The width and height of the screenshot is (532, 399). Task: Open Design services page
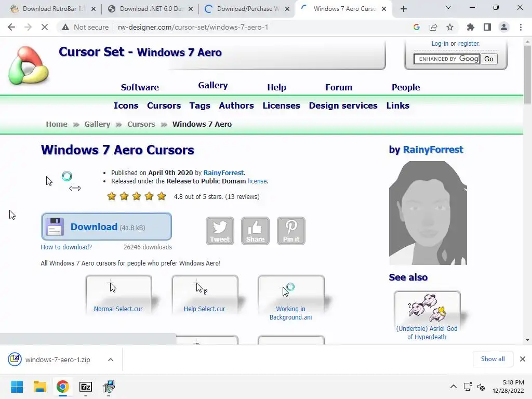pyautogui.click(x=343, y=105)
